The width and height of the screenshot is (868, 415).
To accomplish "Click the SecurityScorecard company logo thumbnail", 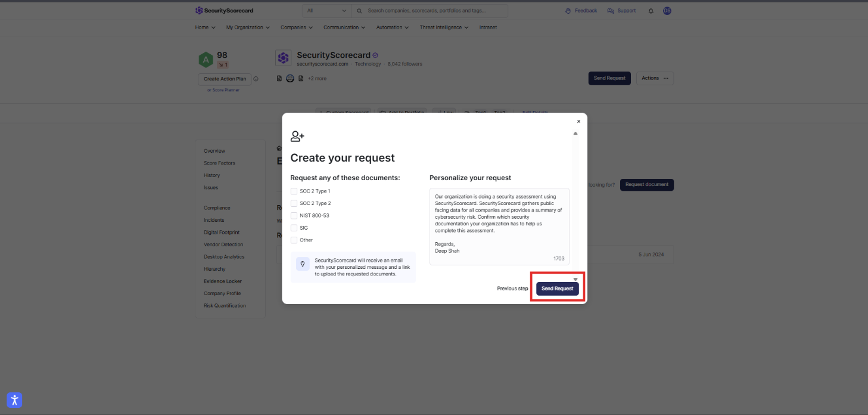I will coord(284,58).
